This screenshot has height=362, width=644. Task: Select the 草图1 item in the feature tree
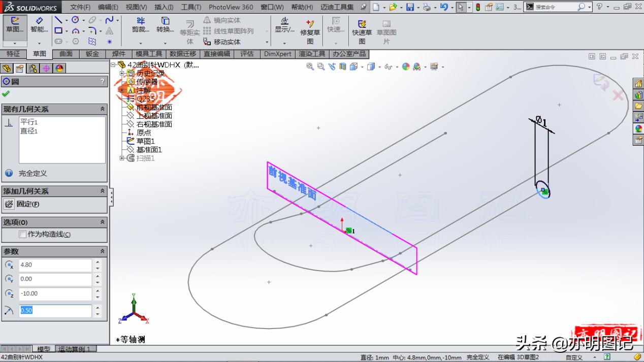144,141
